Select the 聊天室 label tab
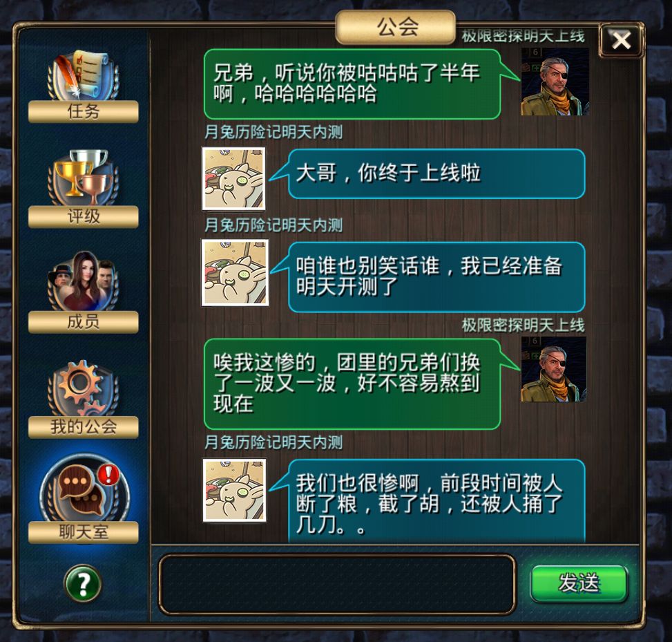 [83, 532]
